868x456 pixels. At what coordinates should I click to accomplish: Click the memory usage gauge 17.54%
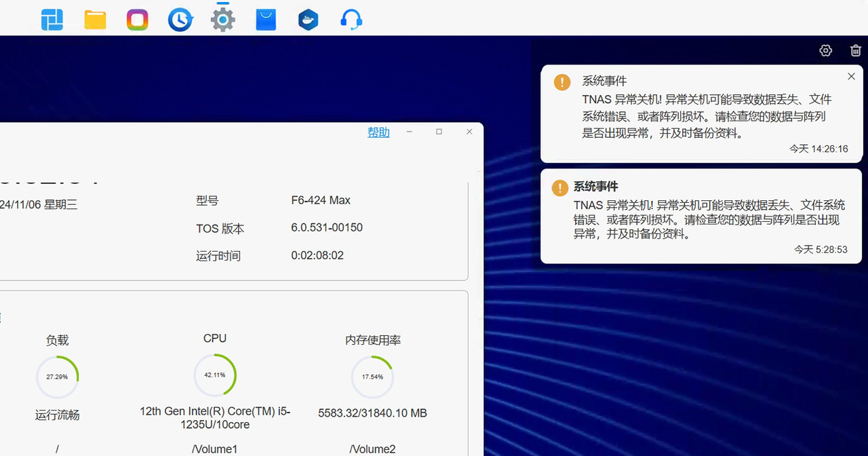coord(372,377)
